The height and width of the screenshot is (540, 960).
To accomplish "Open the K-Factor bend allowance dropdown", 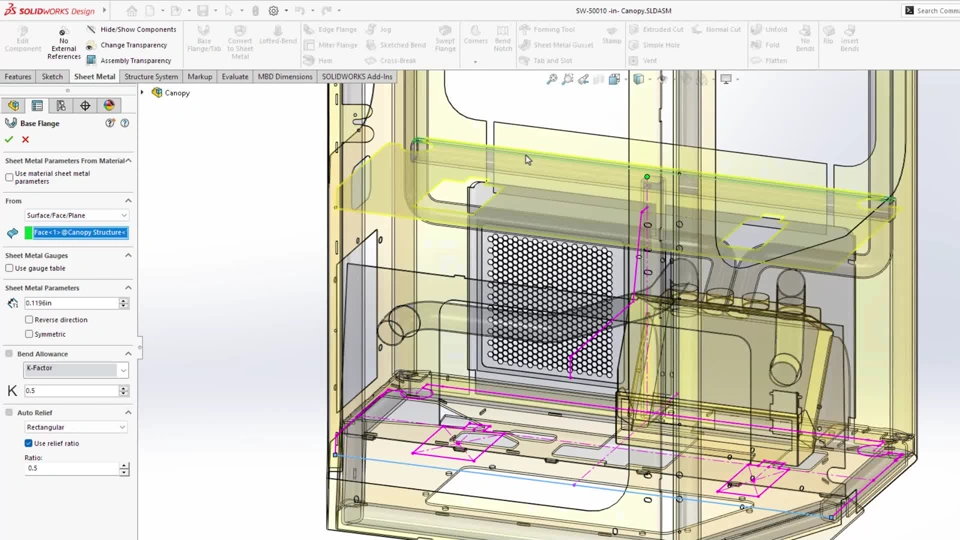I will [76, 369].
